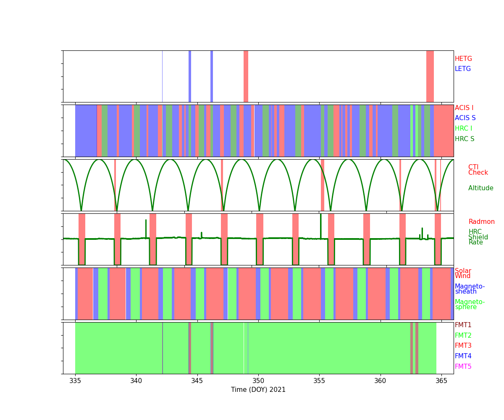Click the HRC I legend label
Screen dimensions: 504x420
(463, 129)
